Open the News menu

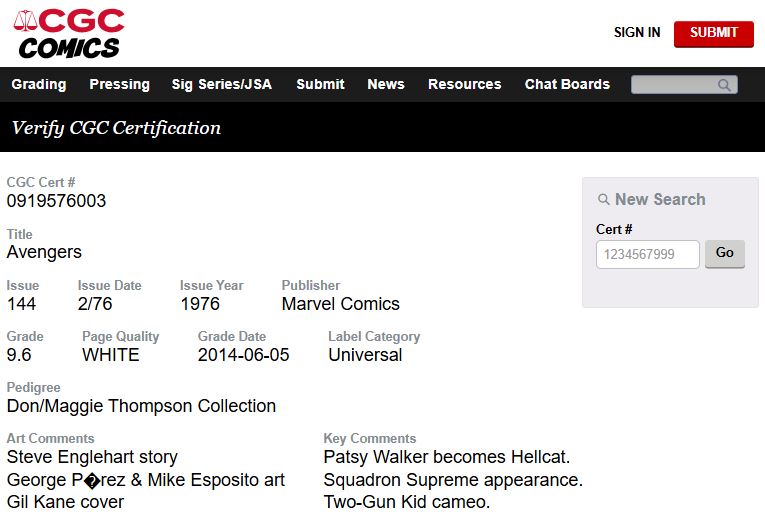386,84
